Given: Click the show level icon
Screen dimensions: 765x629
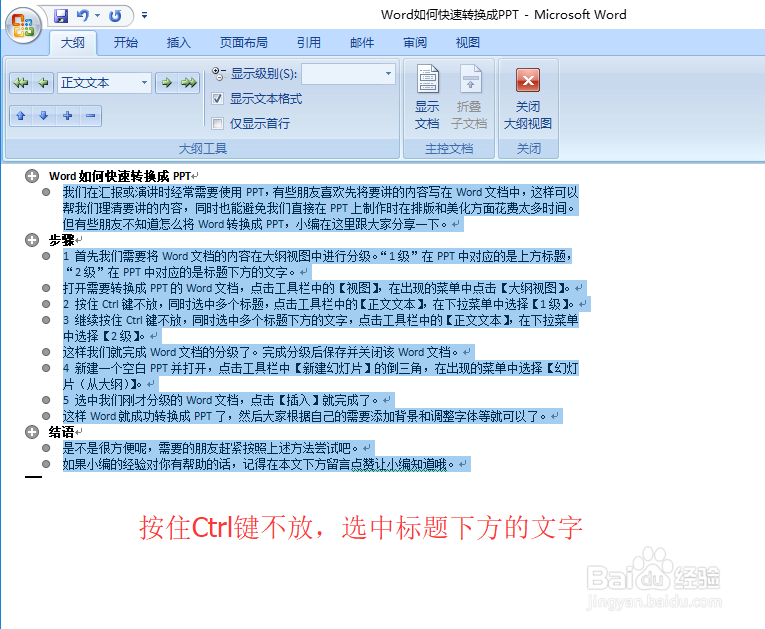Looking at the screenshot, I should tap(219, 74).
